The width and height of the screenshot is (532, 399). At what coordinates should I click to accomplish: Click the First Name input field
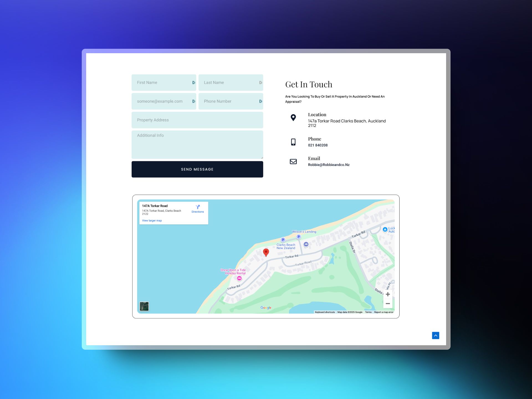(164, 83)
